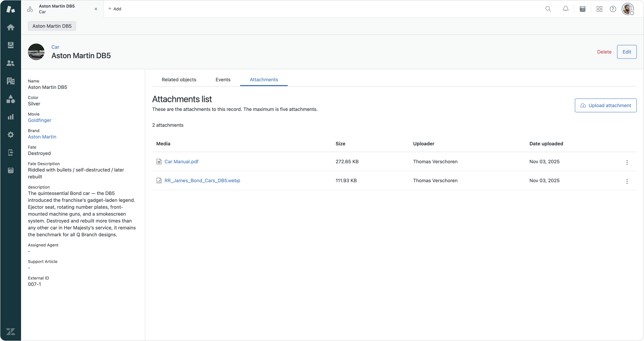Click the image file icon beside RR_James_Bond_Cars_DB5.webp
The height and width of the screenshot is (341, 644).
[159, 180]
